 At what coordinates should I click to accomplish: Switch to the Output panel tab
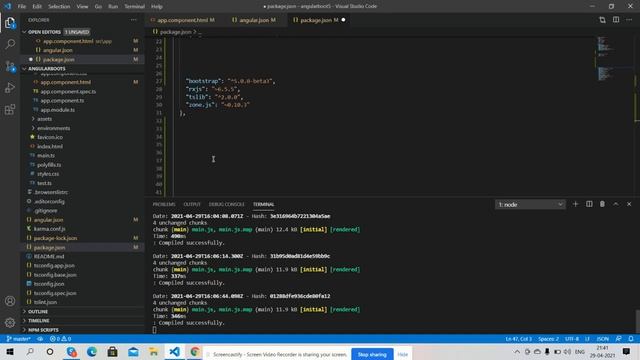pyautogui.click(x=192, y=204)
